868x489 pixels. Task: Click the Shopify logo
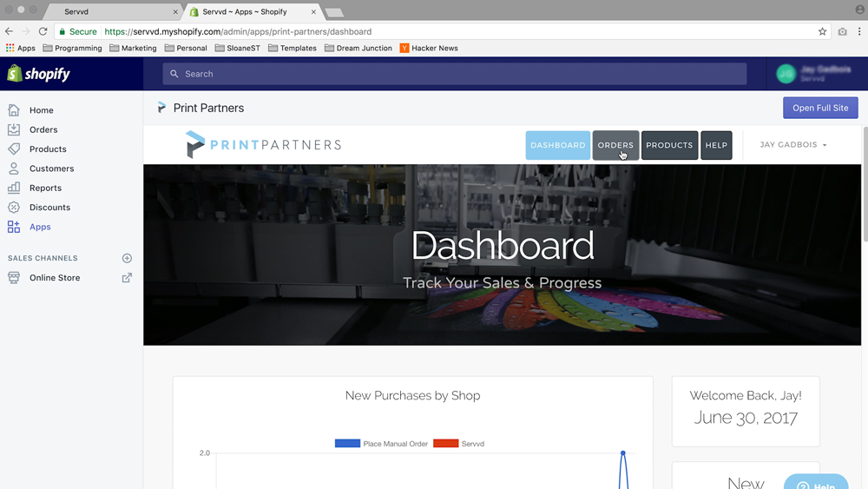point(39,74)
